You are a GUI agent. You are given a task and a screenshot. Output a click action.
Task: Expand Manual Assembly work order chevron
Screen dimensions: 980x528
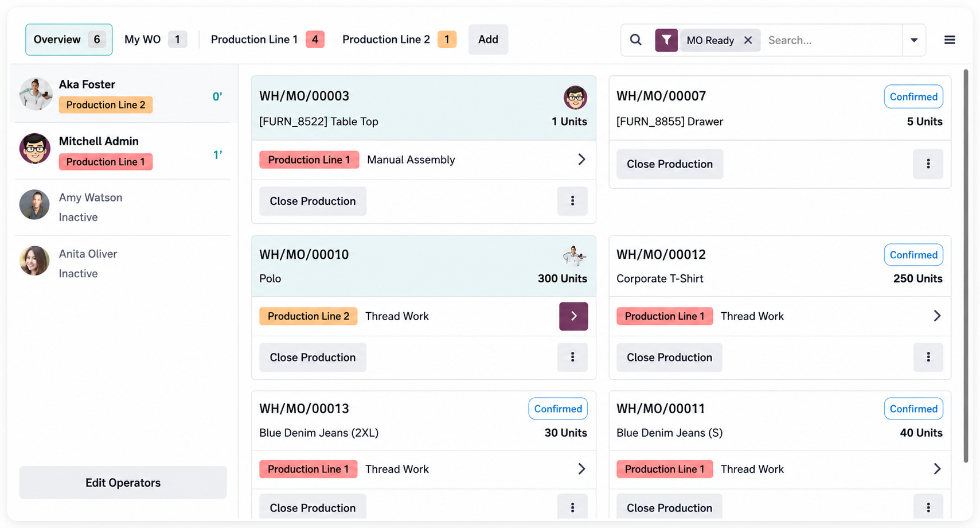(x=581, y=160)
